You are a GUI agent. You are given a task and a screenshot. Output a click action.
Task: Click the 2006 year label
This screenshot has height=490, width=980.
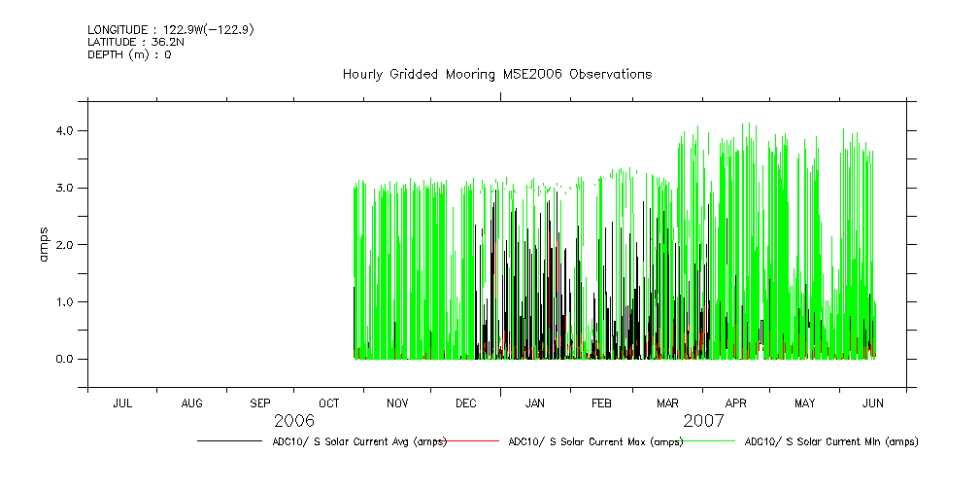(x=294, y=421)
